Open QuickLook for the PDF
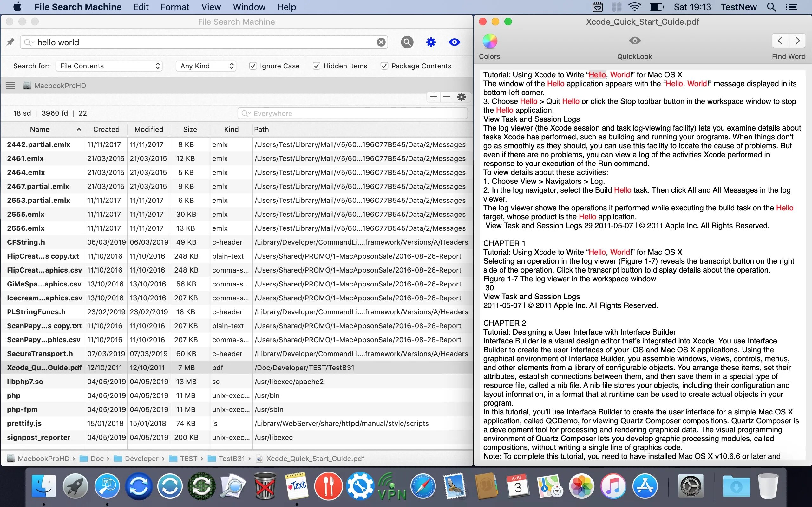This screenshot has width=812, height=507. [x=634, y=41]
